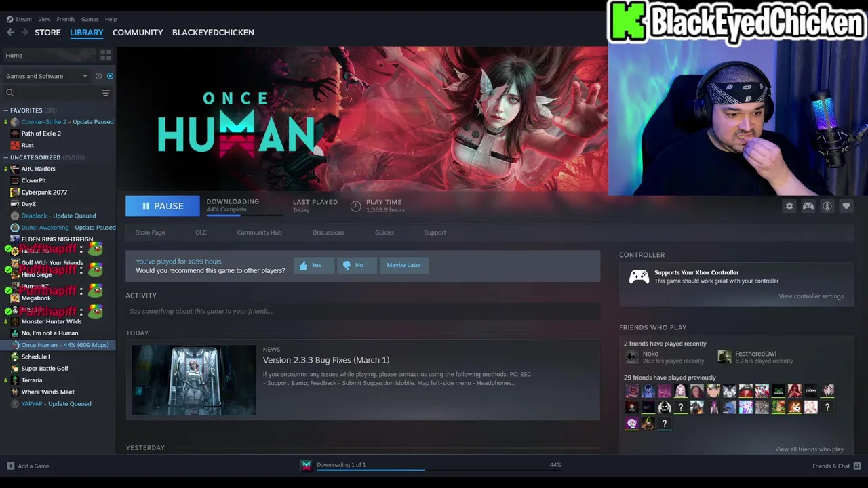Open Guides link
Viewport: 868px width, 488px height.
[384, 232]
